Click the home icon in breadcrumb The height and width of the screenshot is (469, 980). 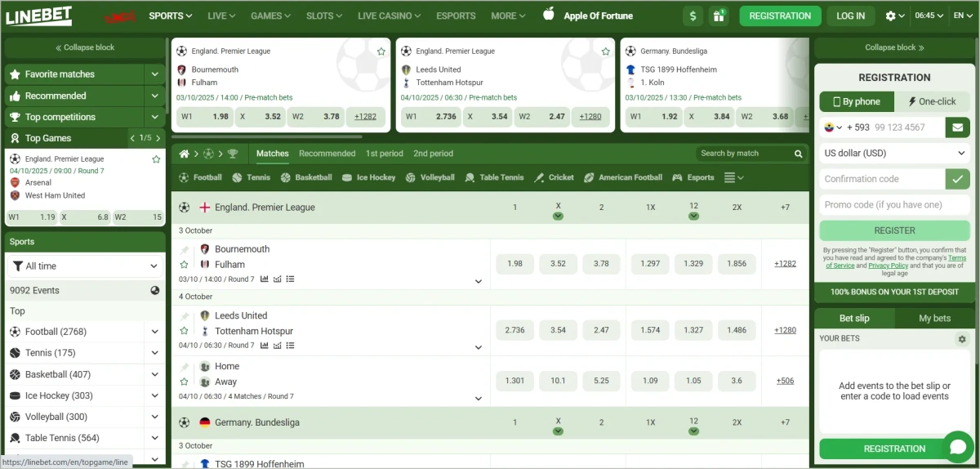coord(185,154)
